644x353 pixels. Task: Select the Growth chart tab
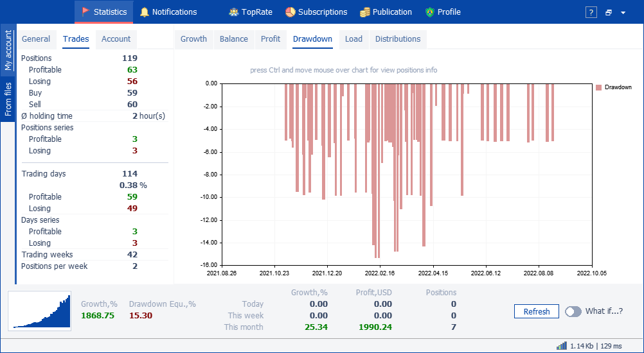pos(193,39)
